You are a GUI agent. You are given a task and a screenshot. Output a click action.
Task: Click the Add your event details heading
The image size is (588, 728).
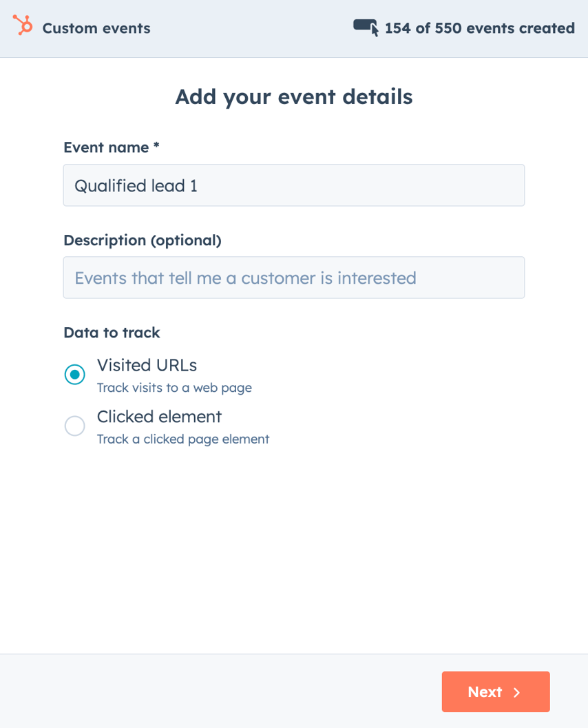(x=294, y=97)
